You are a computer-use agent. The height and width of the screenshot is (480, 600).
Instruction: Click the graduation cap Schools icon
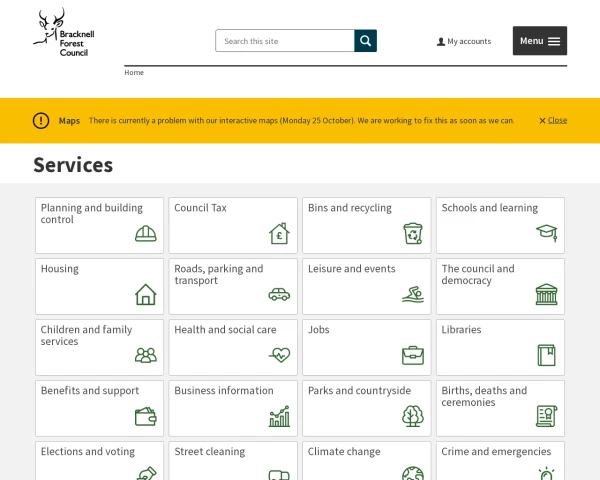pyautogui.click(x=546, y=233)
